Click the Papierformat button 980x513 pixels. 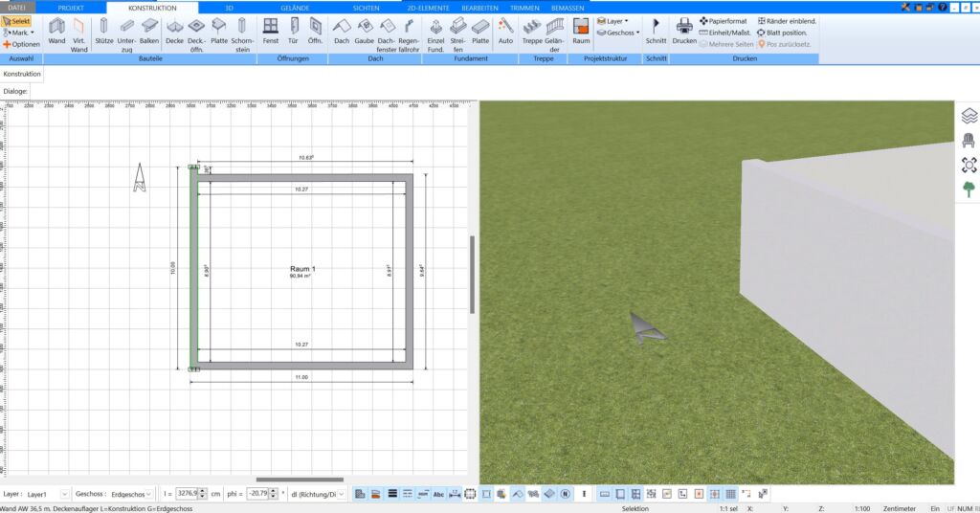(x=723, y=20)
